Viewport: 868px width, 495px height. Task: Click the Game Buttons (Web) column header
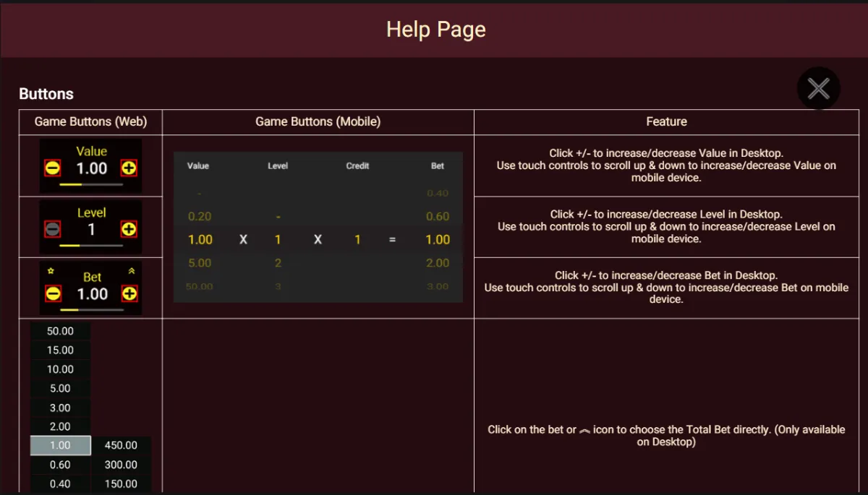90,121
